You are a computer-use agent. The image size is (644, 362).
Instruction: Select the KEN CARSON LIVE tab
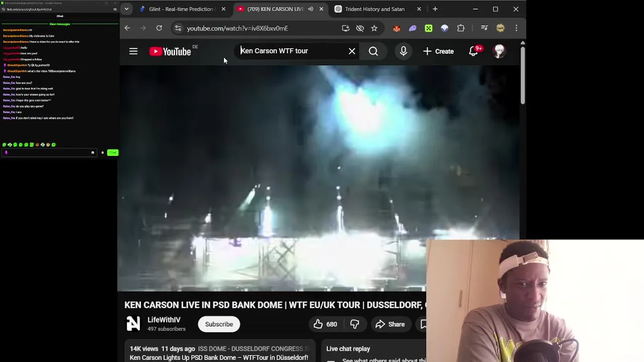coord(275,9)
